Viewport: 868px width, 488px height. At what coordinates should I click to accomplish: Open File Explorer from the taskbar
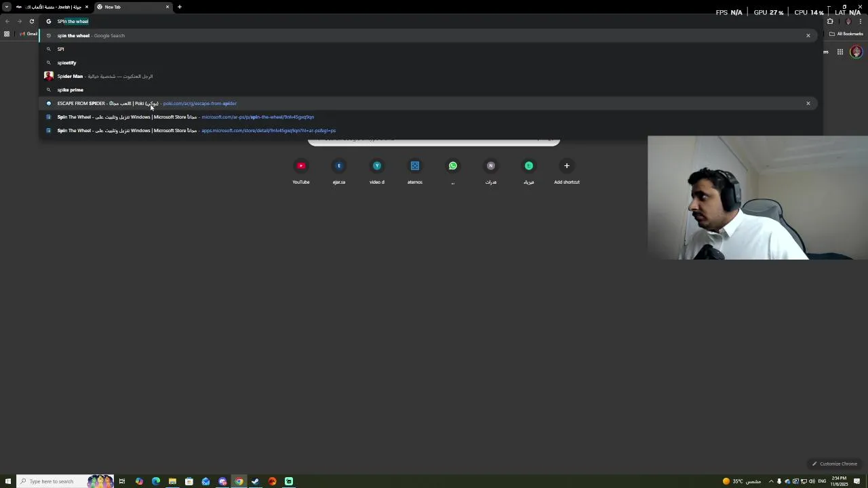point(172,481)
